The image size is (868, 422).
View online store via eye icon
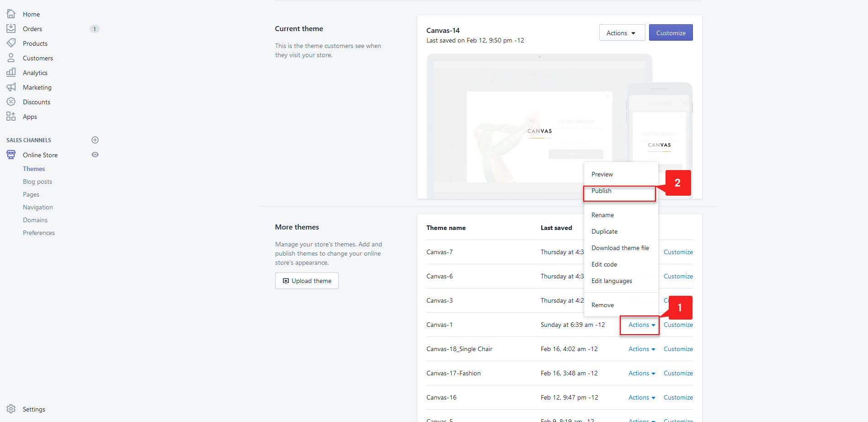(95, 155)
